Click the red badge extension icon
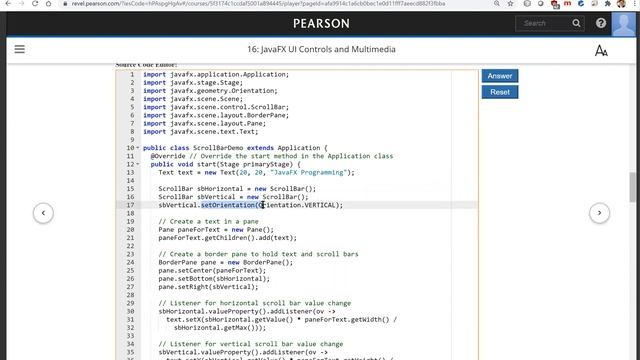The image size is (640, 360). (555, 4)
